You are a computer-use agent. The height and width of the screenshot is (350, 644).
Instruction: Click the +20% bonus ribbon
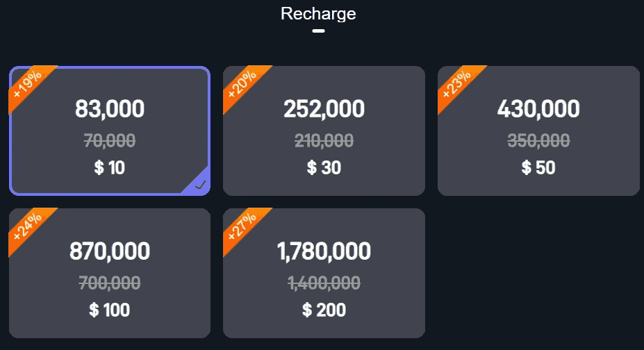click(x=242, y=84)
